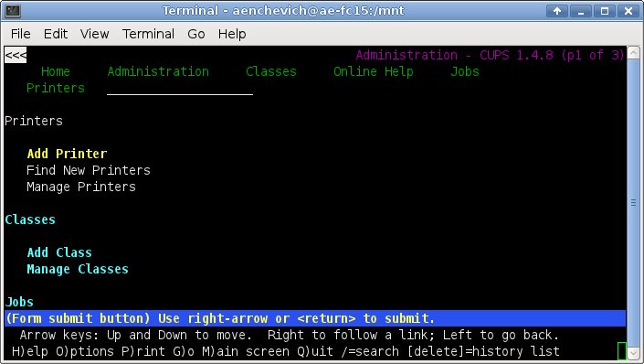
Task: Select the Add Class button
Action: click(x=59, y=252)
